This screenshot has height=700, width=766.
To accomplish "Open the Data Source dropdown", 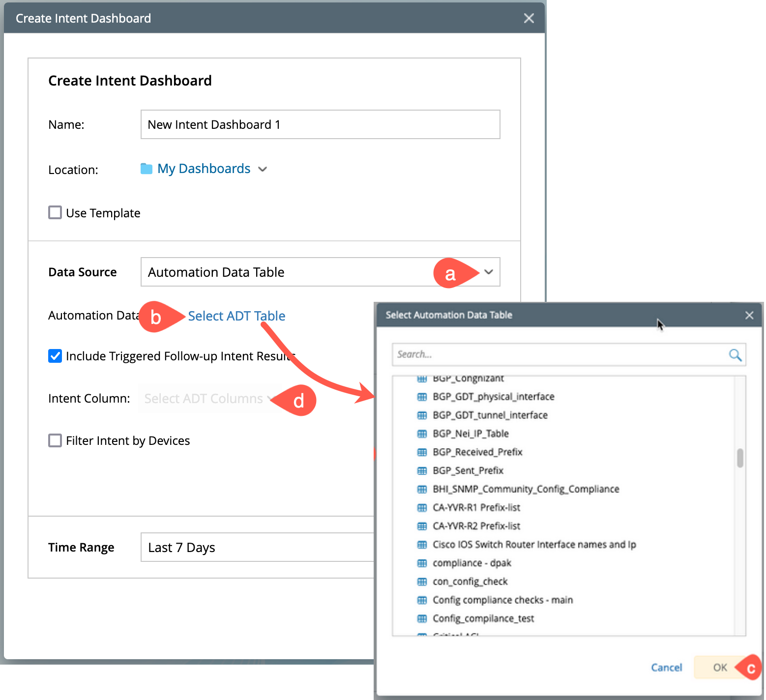I will pyautogui.click(x=488, y=272).
